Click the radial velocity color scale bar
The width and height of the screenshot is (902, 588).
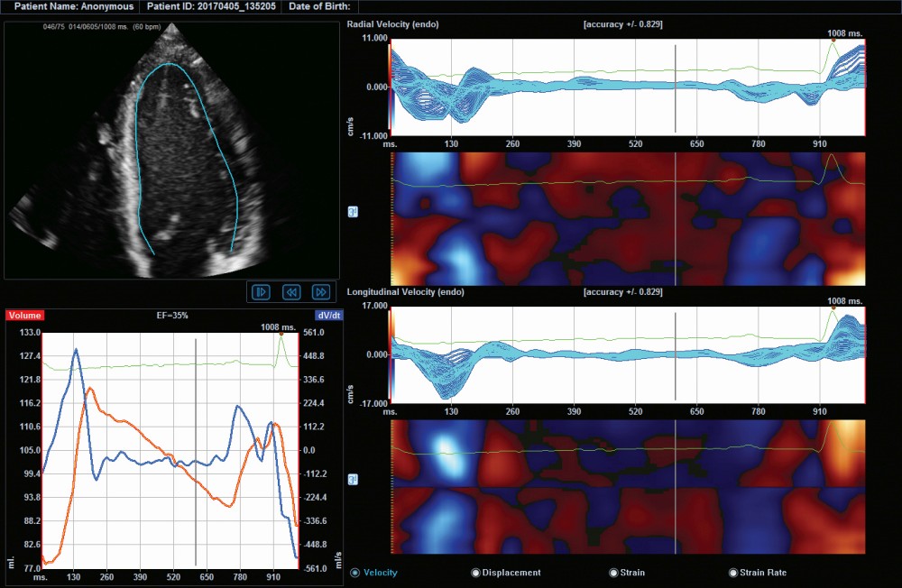[x=390, y=87]
